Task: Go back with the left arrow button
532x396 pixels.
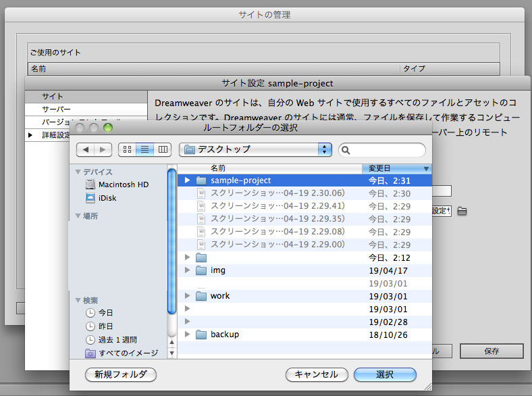Action: click(x=86, y=150)
